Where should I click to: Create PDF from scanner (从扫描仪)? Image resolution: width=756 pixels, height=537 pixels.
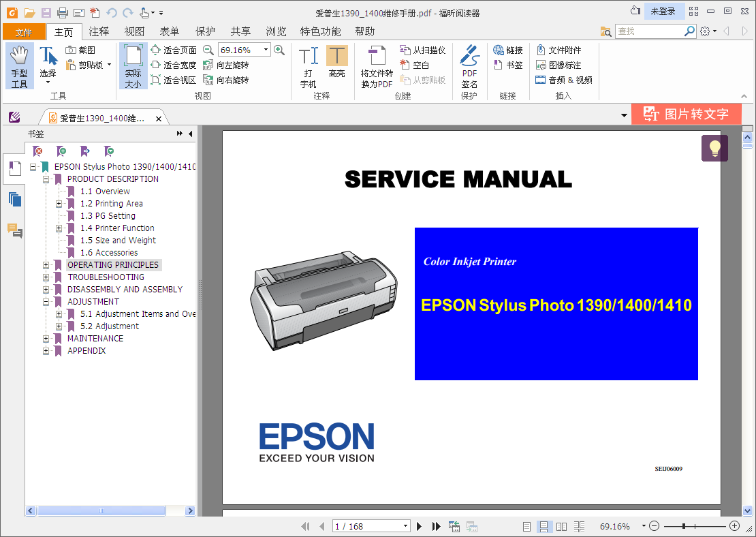click(x=423, y=50)
